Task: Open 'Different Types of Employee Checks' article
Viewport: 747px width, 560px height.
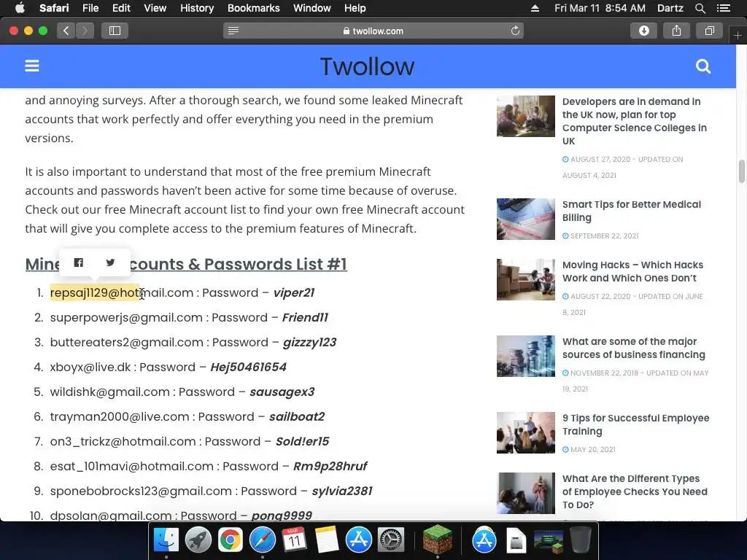Action: [x=635, y=491]
